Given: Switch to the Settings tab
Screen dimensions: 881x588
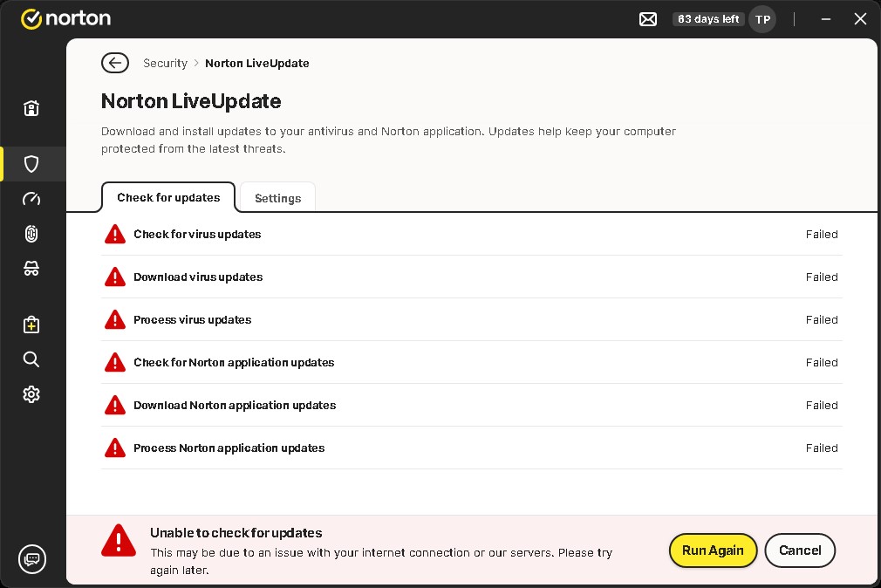Looking at the screenshot, I should tap(277, 198).
